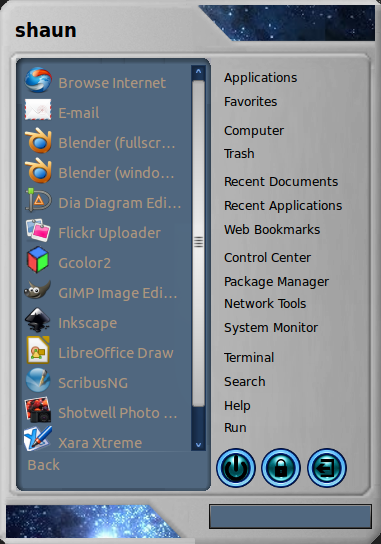
Task: Click the Blender (windo...) icon
Action: point(38,170)
